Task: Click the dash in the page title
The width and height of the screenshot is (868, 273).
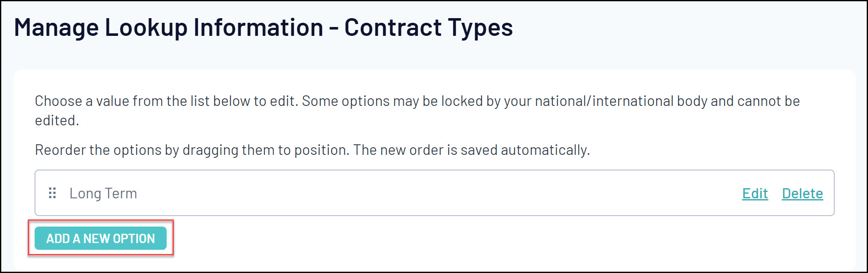Action: 333,29
